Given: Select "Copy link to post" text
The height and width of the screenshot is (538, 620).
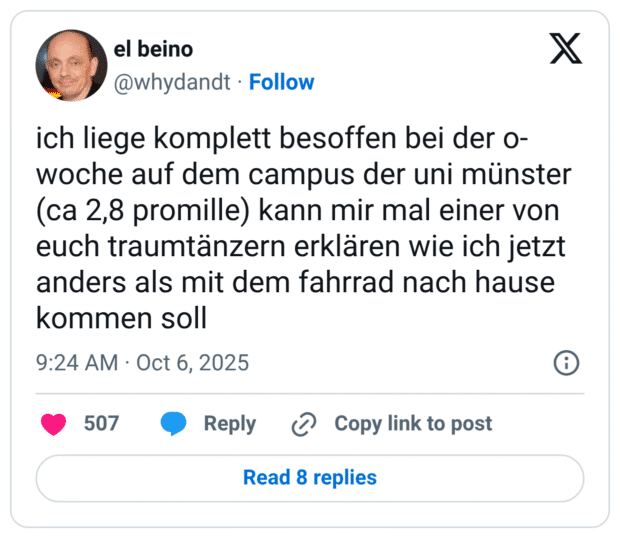Looking at the screenshot, I should coord(413,424).
